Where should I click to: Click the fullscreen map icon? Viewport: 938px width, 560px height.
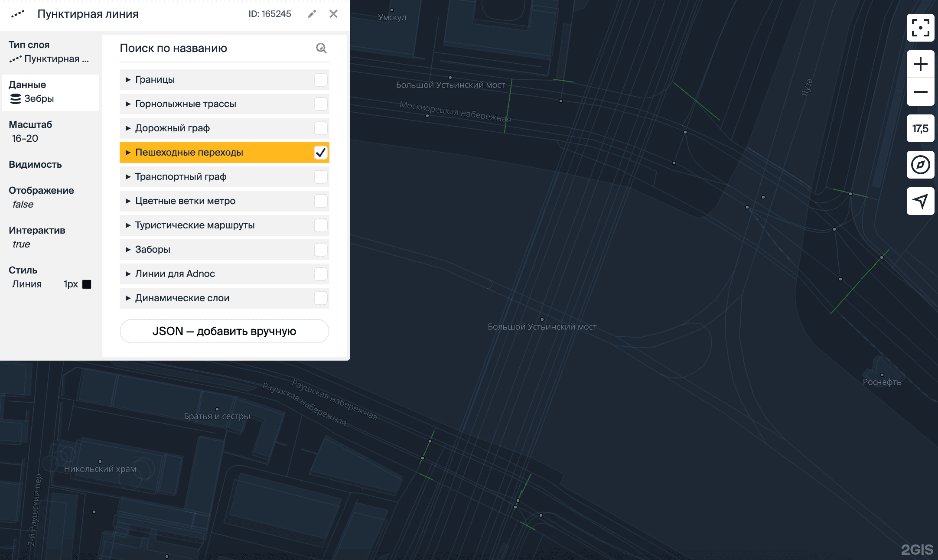pos(920,28)
